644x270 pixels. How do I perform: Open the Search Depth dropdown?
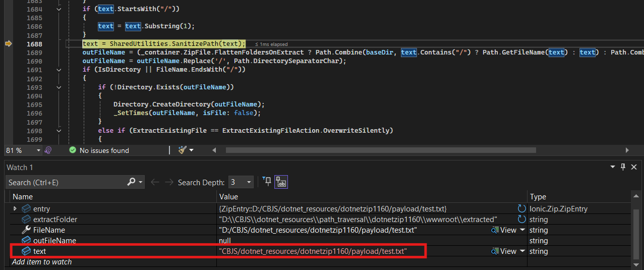coord(241,182)
